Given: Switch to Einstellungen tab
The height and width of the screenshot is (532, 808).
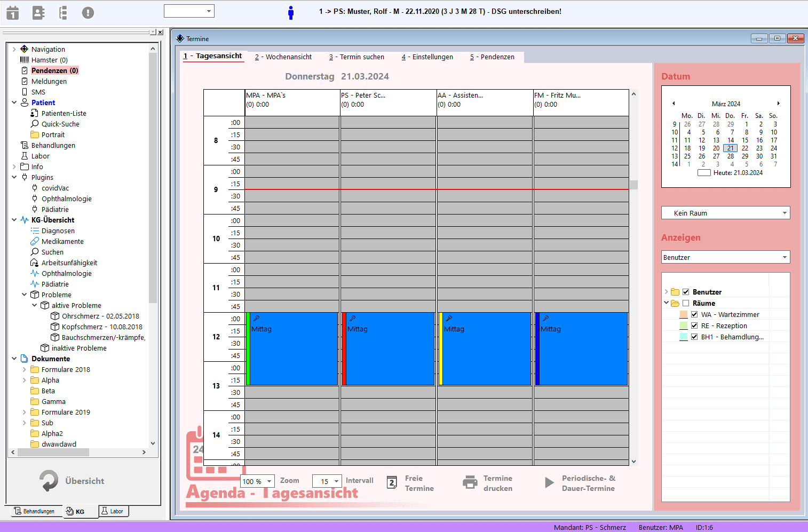Looking at the screenshot, I should pos(427,57).
